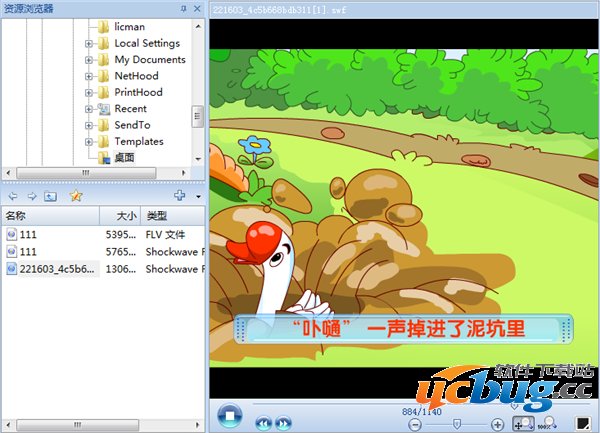Viewport: 600px width, 433px height.
Task: Select the fit-to-window zoom icon
Action: [x=524, y=424]
